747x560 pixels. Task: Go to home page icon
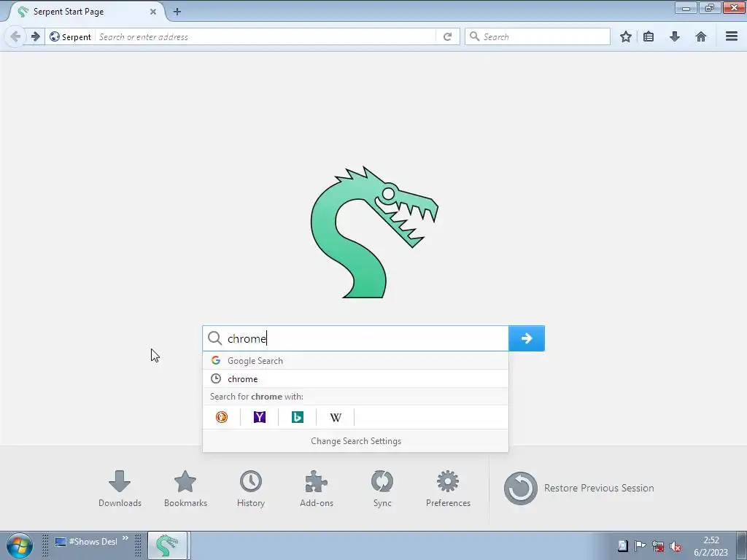pyautogui.click(x=701, y=36)
